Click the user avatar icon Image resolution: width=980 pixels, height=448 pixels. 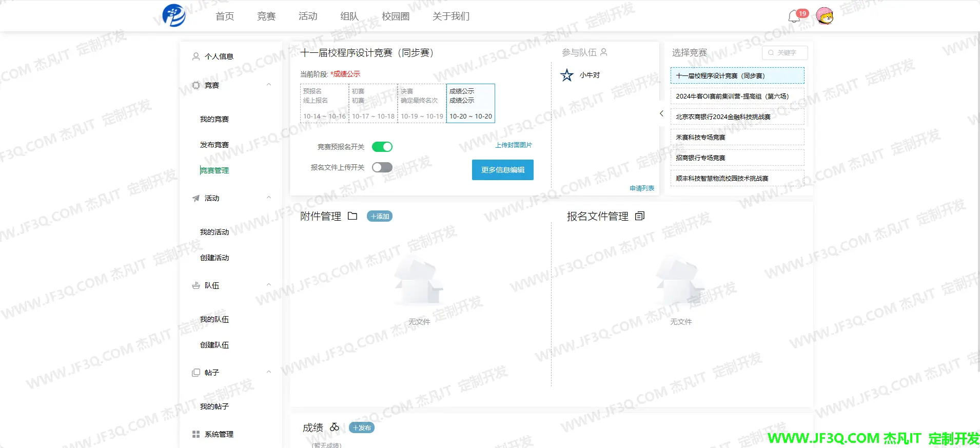pos(825,16)
